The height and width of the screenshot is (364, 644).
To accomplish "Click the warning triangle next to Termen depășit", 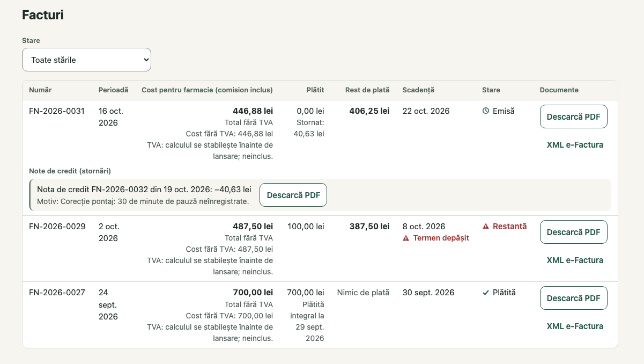I will pos(406,238).
